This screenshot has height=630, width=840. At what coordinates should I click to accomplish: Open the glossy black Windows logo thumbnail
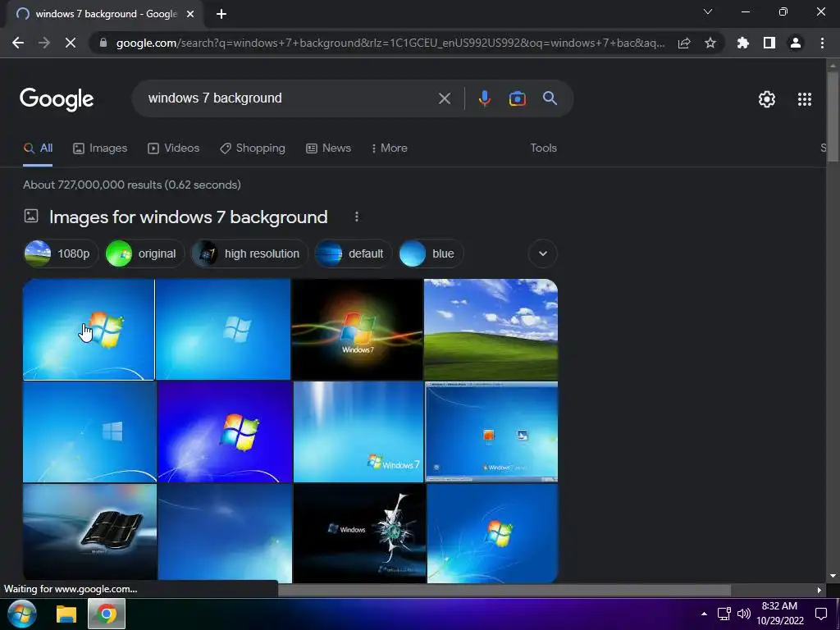pos(90,532)
